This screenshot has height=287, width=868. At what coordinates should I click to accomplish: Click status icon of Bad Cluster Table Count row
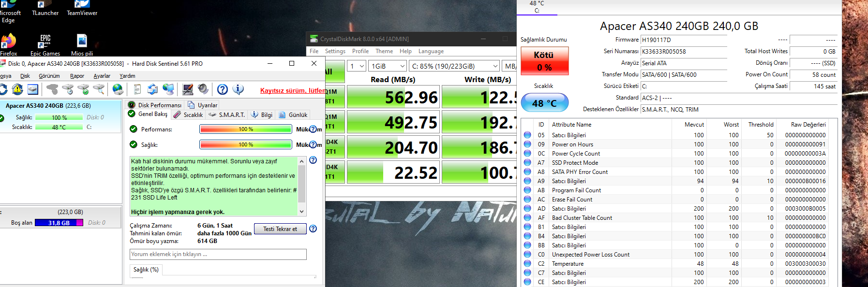tap(527, 217)
